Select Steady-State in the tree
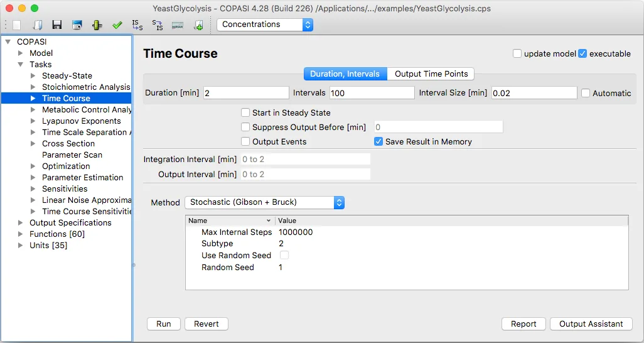The width and height of the screenshot is (644, 343). (67, 75)
